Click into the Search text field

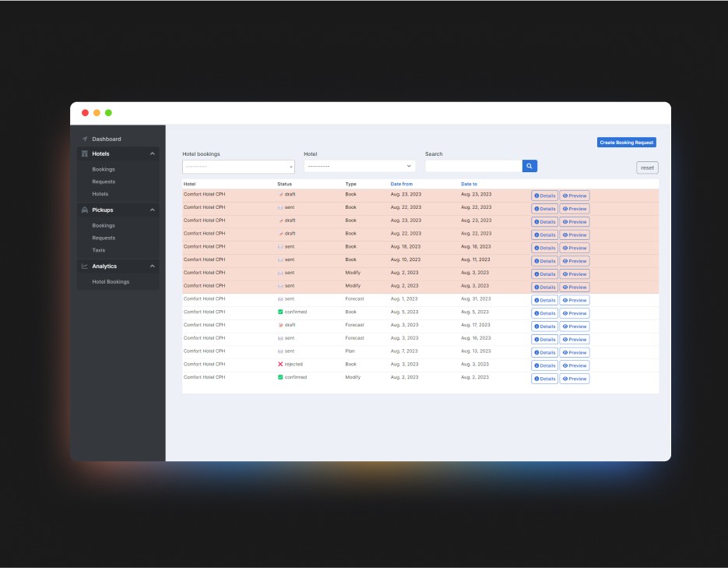pyautogui.click(x=473, y=166)
